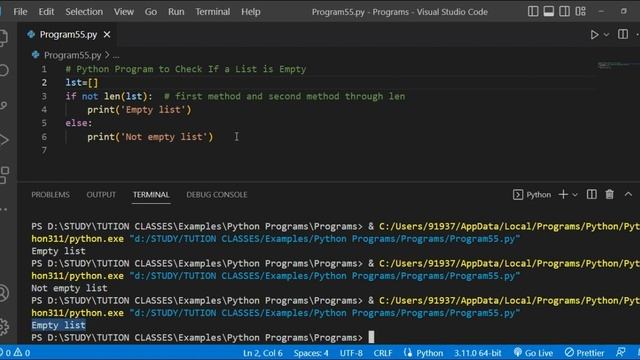Open the Selection menu
This screenshot has width=640, height=360.
(84, 12)
